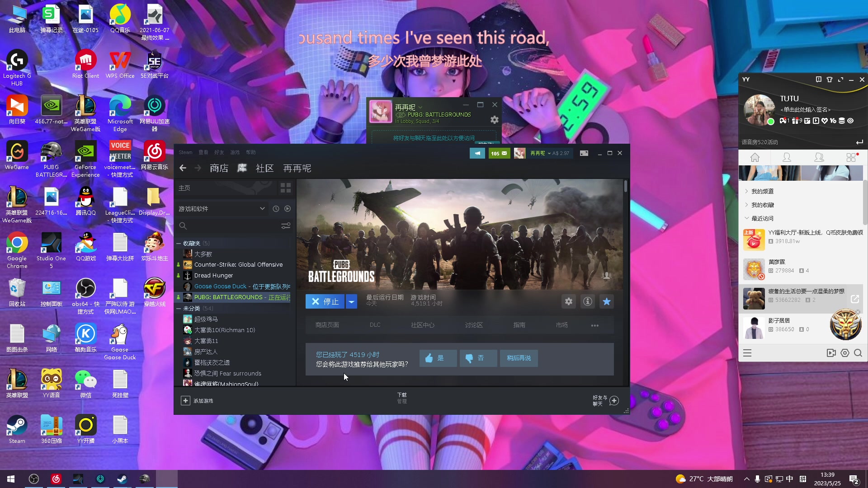This screenshot has width=868, height=488.
Task: Click the ready-to-play filter icon in the library
Action: pos(288,209)
